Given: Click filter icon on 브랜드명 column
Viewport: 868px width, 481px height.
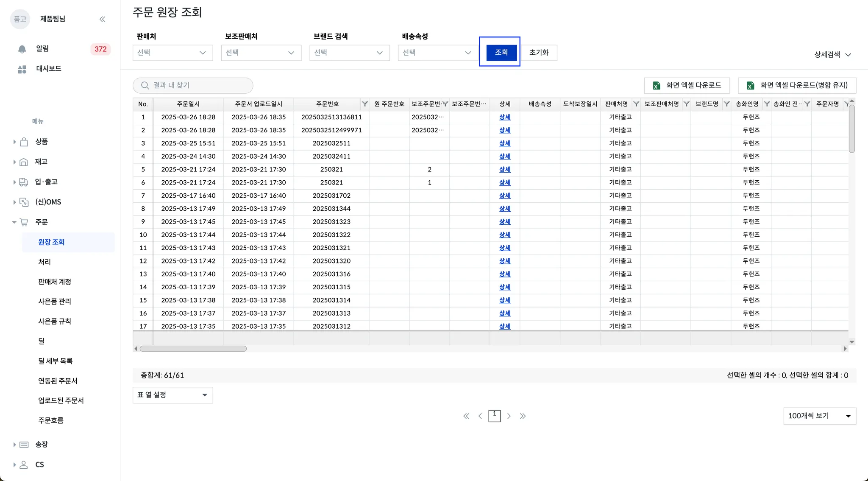Looking at the screenshot, I should pyautogui.click(x=726, y=104).
